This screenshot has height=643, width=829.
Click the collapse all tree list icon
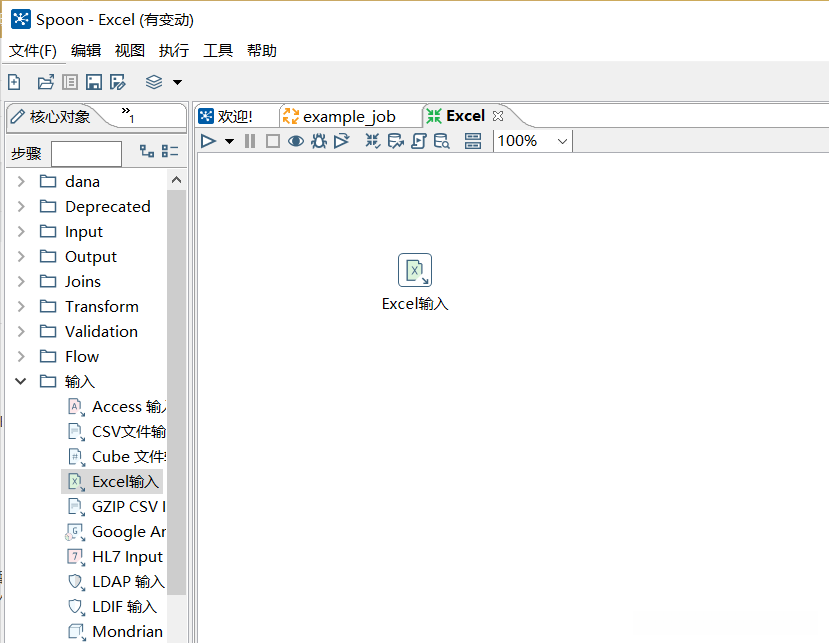click(x=170, y=151)
